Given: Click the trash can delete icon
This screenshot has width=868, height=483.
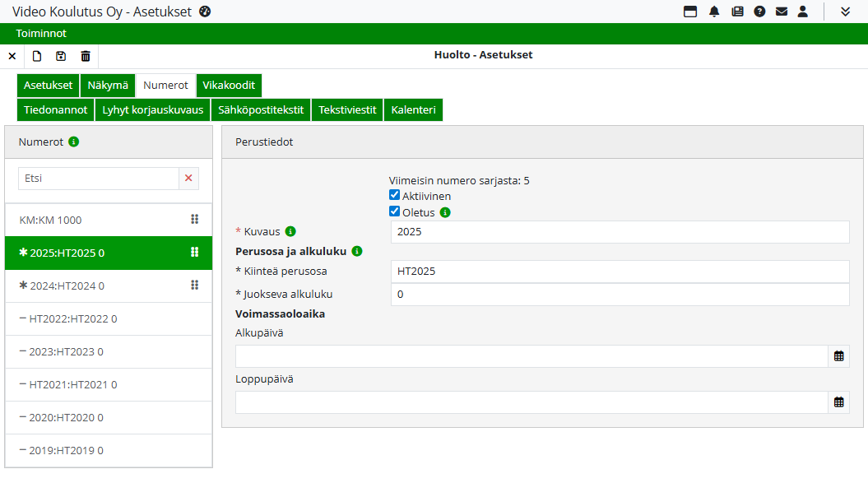Looking at the screenshot, I should 86,56.
